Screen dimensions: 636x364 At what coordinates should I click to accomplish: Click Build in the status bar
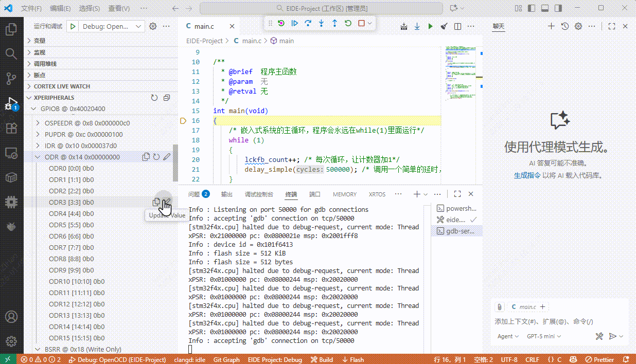tap(322, 360)
